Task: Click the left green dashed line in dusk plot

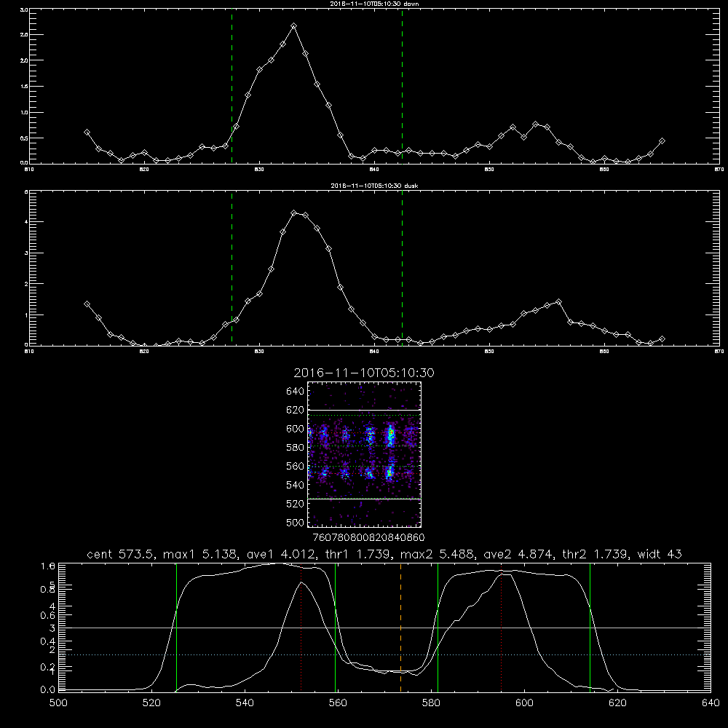Action: pos(232,269)
